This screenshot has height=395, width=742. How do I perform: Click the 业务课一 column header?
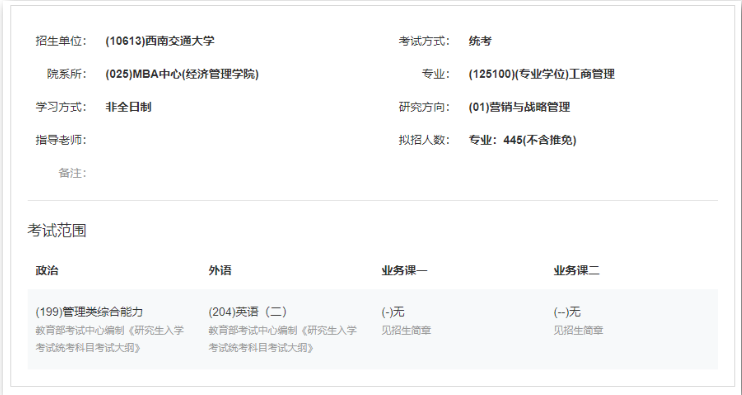(404, 271)
